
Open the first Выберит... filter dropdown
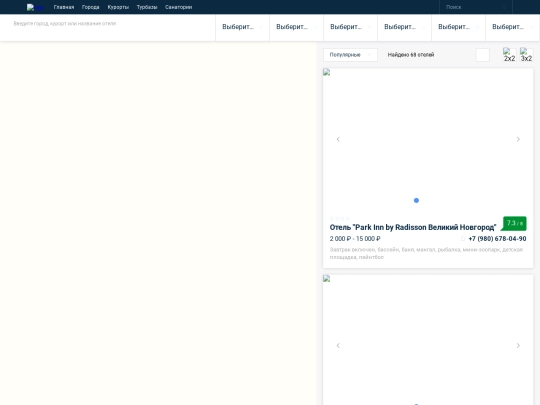pyautogui.click(x=242, y=27)
